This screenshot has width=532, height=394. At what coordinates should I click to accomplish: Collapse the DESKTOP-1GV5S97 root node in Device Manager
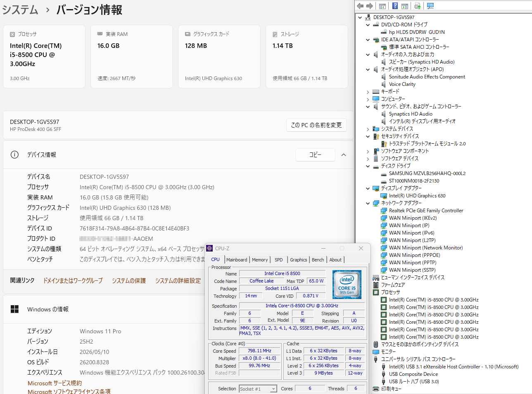tap(360, 17)
